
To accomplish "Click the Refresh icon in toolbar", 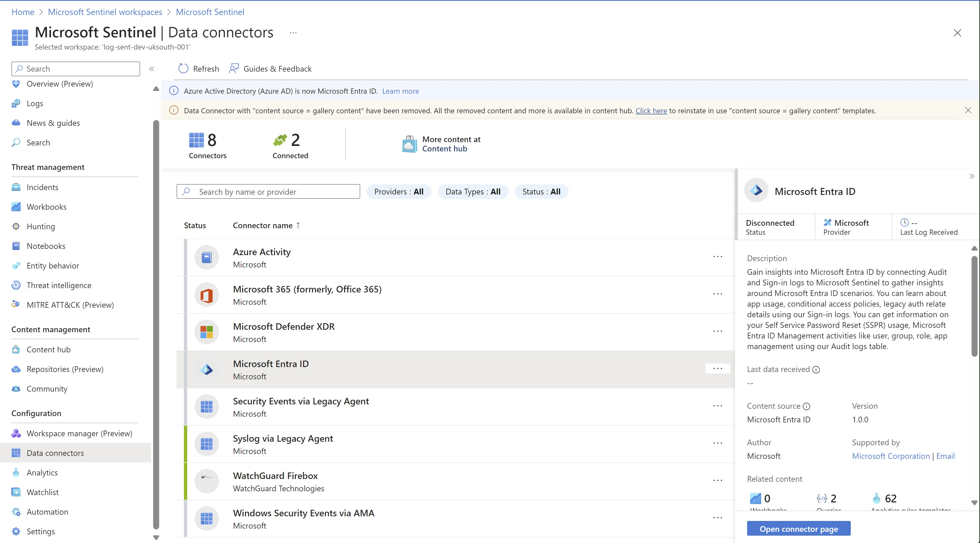I will (x=183, y=69).
